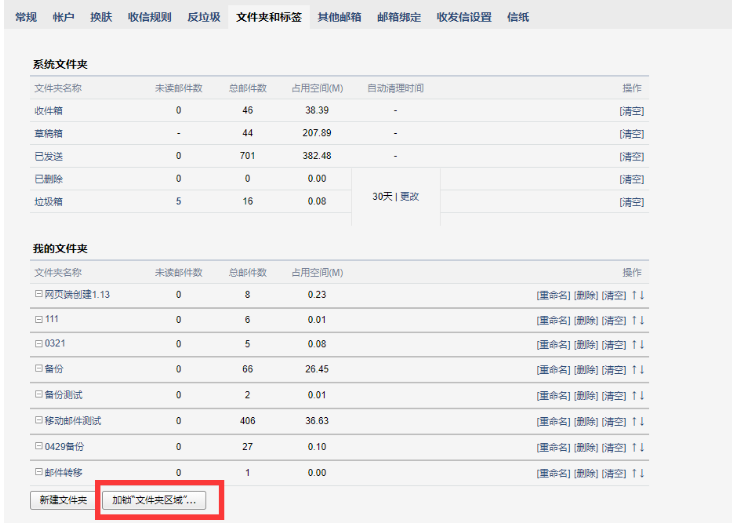Viewport: 732px width, 527px height.
Task: Move the 邮件转移 folder up
Action: pyautogui.click(x=633, y=472)
